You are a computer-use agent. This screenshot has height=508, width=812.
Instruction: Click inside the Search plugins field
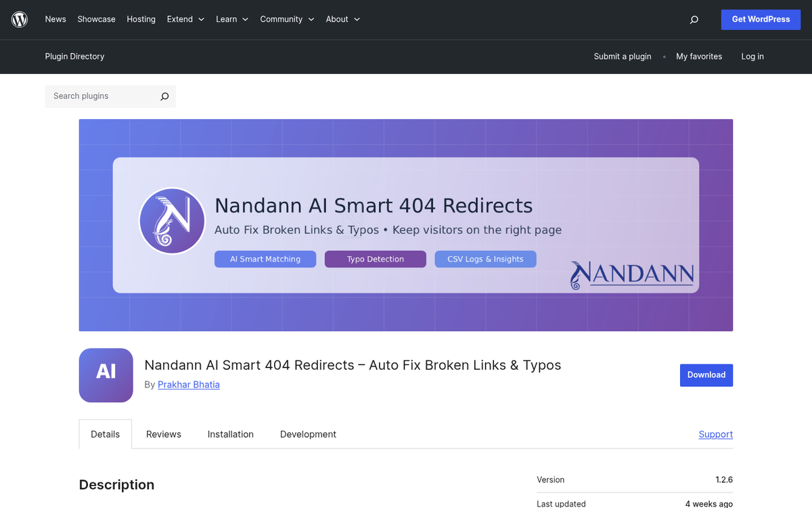coord(101,96)
